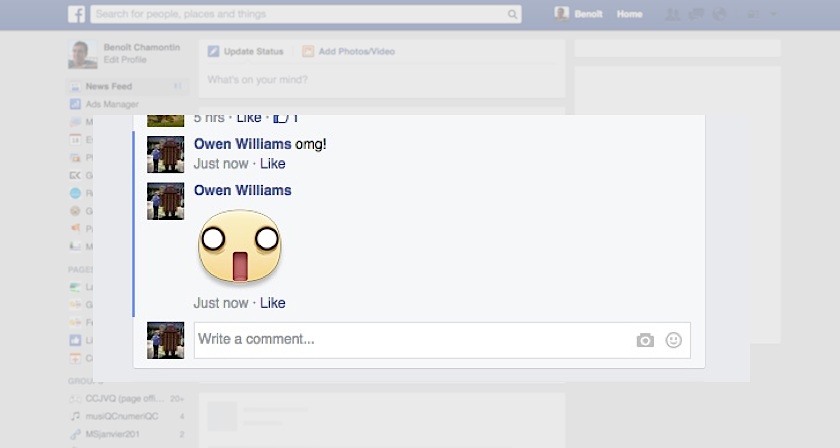Expand account dropdown arrow in top bar
Image resolution: width=840 pixels, height=448 pixels.
(x=773, y=14)
